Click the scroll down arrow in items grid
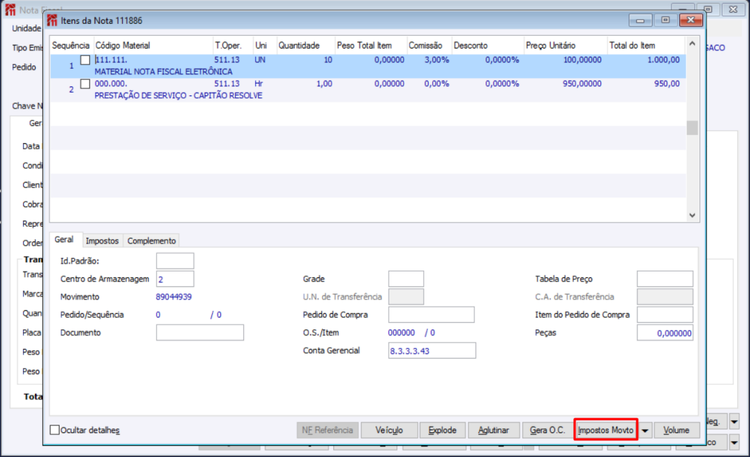 [692, 215]
